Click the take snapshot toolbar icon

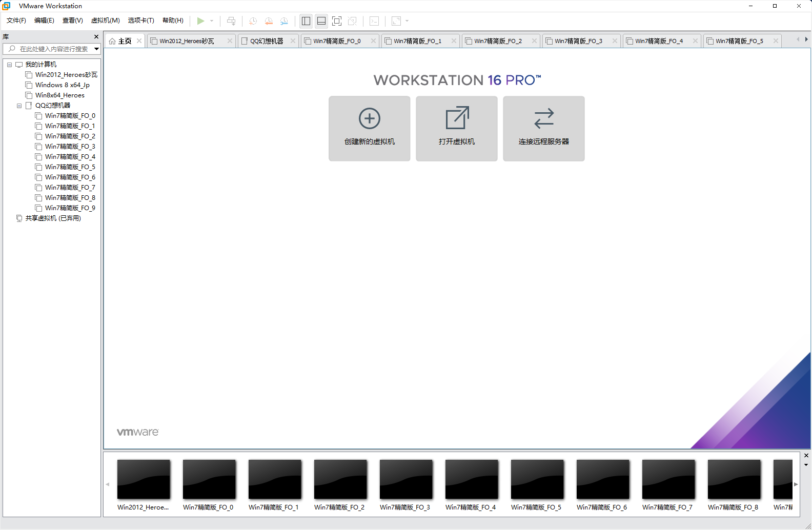(x=253, y=21)
